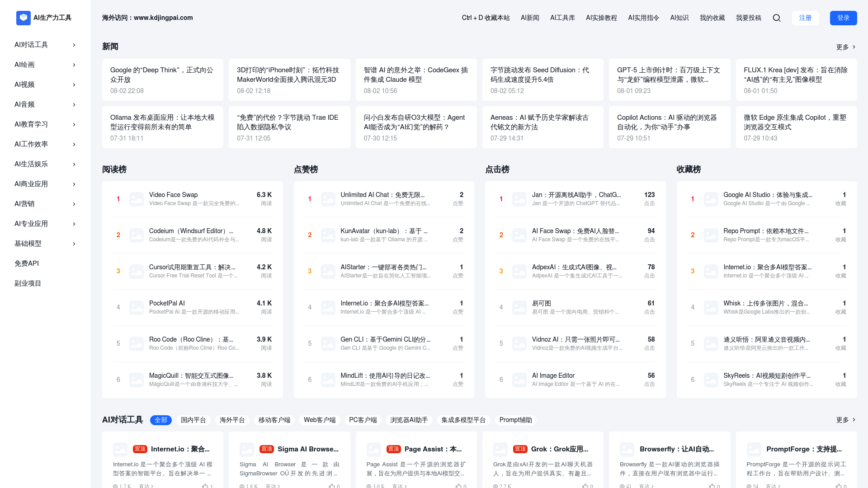Open news Google 的 Deep Think article
Viewport: 868px width, 488px height.
(163, 80)
